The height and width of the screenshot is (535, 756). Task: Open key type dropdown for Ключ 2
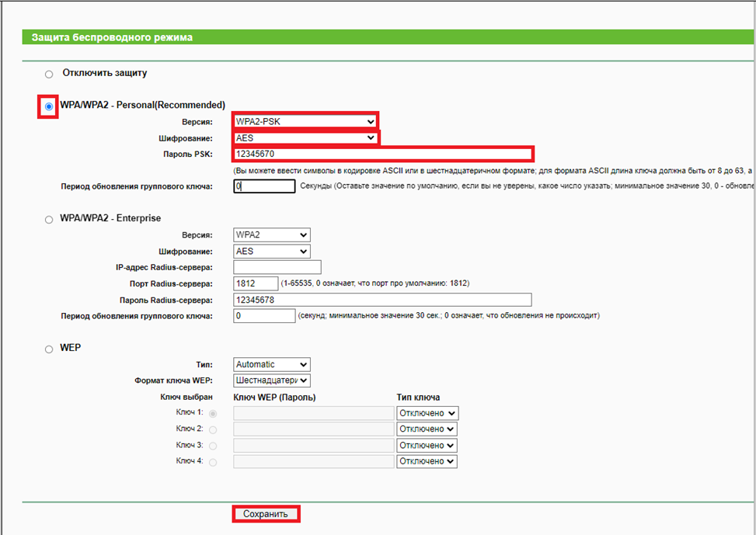427,429
